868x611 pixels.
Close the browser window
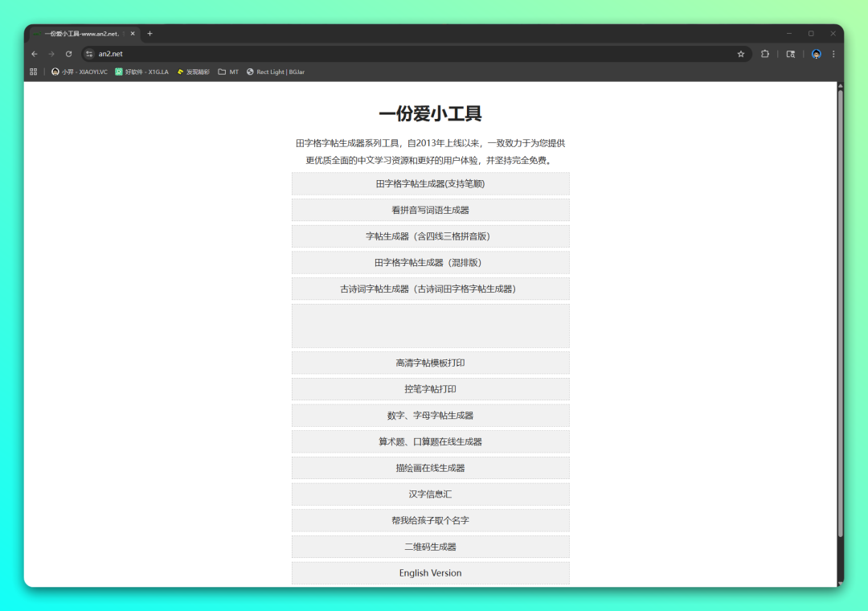(x=833, y=33)
